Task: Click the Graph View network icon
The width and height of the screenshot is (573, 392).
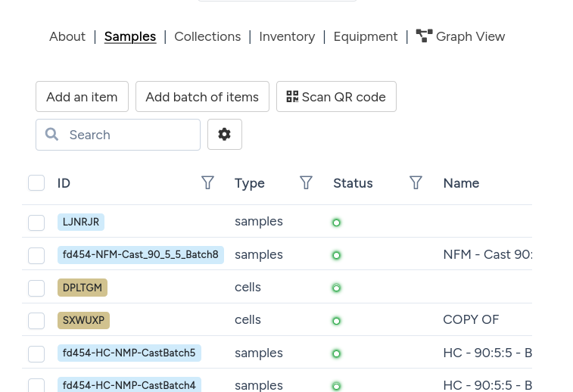Action: (x=424, y=36)
